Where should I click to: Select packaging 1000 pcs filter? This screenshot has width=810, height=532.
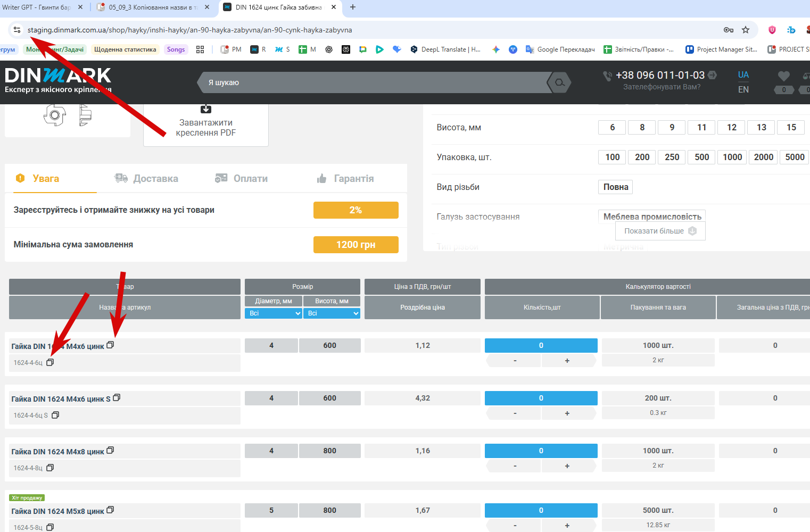[732, 157]
